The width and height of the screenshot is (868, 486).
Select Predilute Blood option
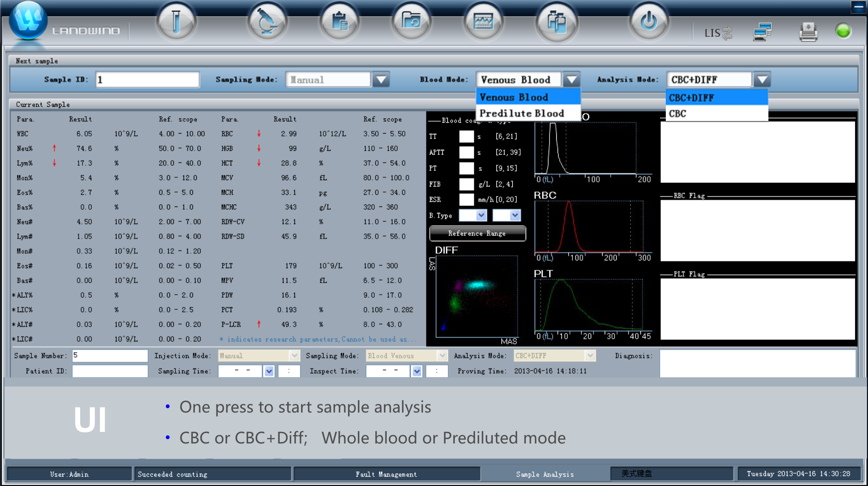coord(522,113)
